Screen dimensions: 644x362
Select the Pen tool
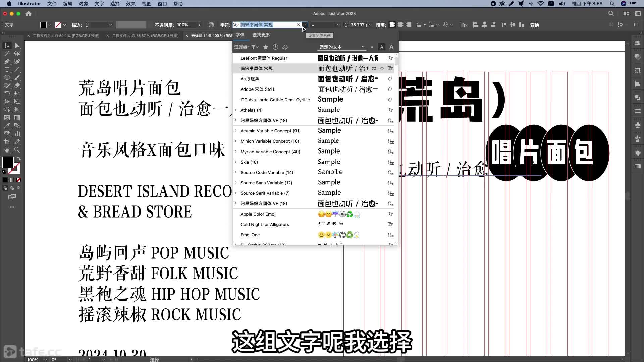pos(7,61)
